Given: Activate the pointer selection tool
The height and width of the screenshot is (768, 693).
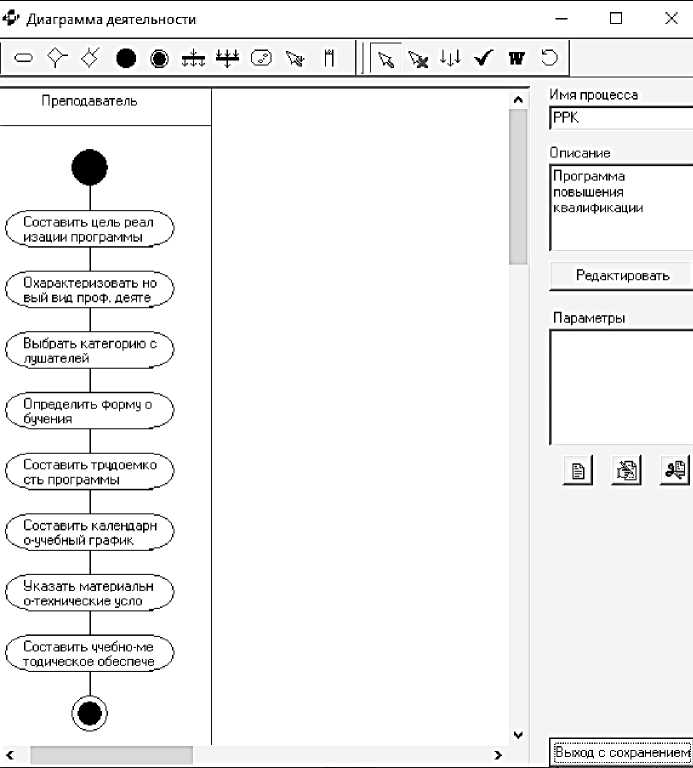Looking at the screenshot, I should (386, 59).
